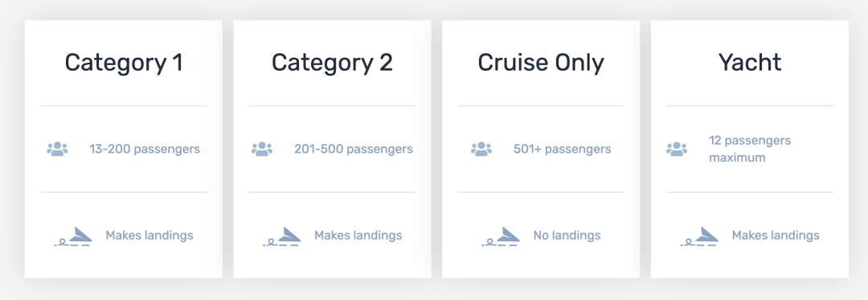Click the No landings label

point(567,236)
